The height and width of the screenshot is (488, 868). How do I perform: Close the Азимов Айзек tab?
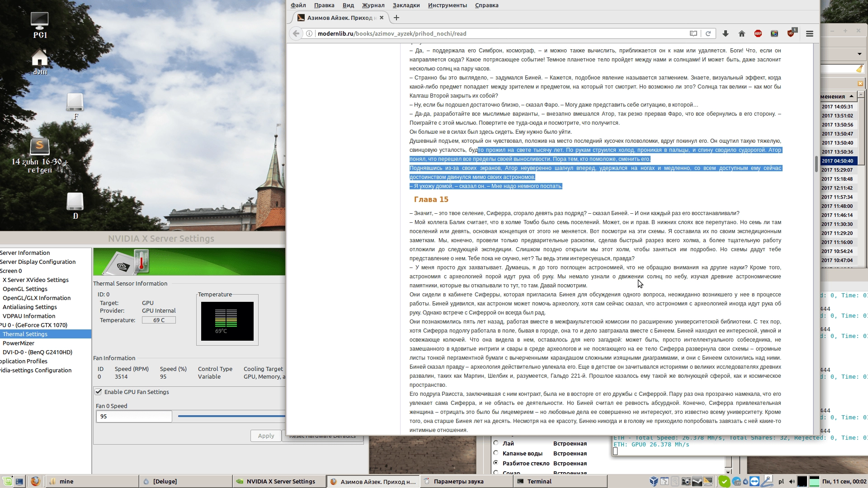point(382,18)
